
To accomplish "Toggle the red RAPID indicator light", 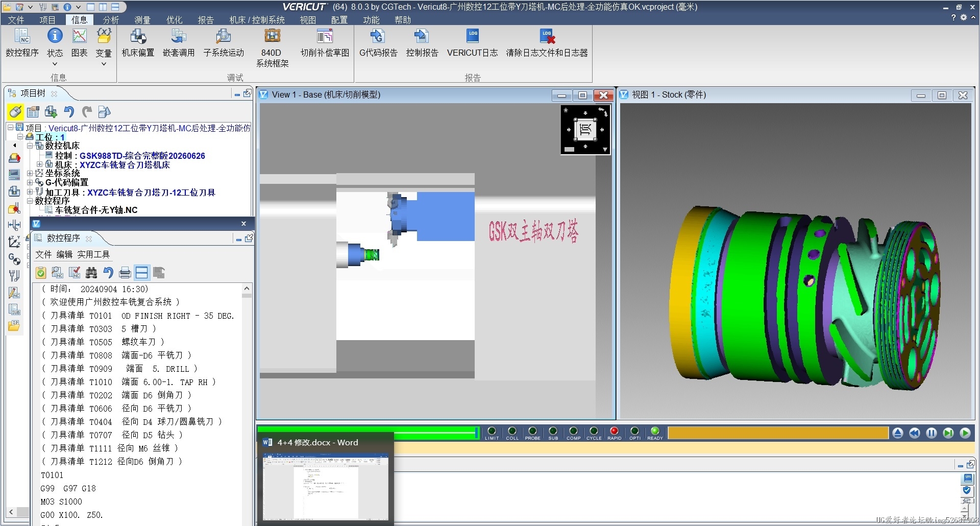I will coord(614,432).
